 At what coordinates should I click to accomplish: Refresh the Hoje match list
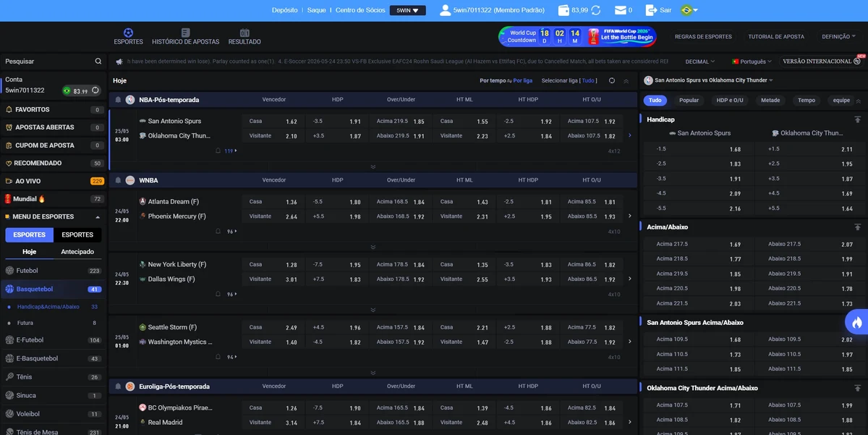coord(612,81)
